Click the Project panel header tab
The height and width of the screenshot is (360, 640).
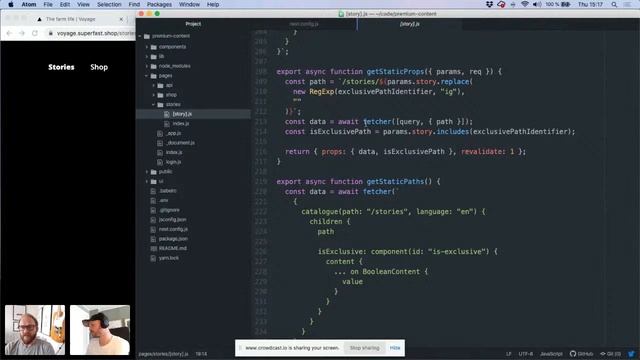coord(193,24)
